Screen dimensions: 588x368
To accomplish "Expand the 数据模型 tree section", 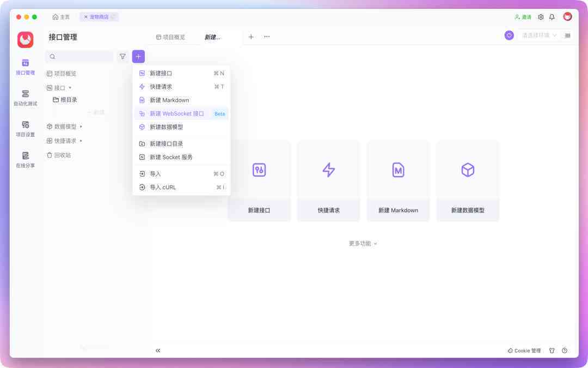I will [x=81, y=126].
